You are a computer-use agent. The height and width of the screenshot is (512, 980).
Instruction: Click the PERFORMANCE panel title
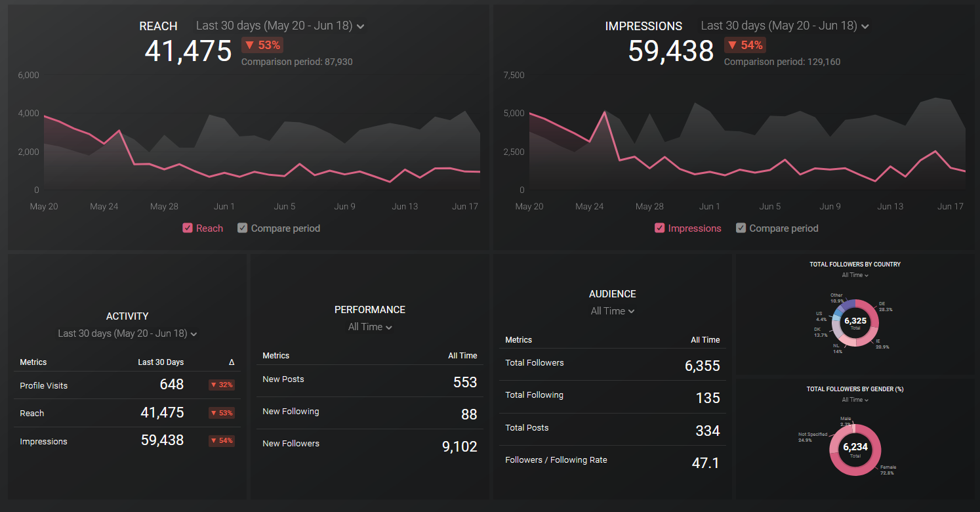coord(370,310)
